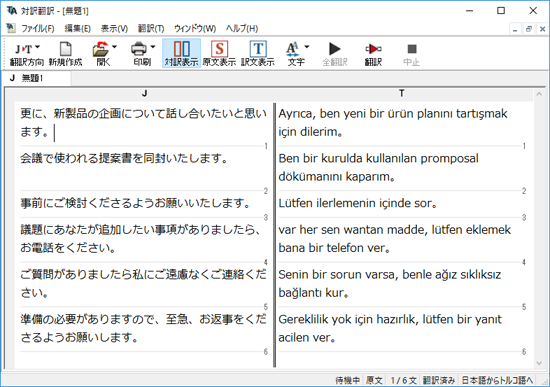The width and height of the screenshot is (550, 387).
Task: Open the ウィンドウ(W) menu
Action: 195,28
